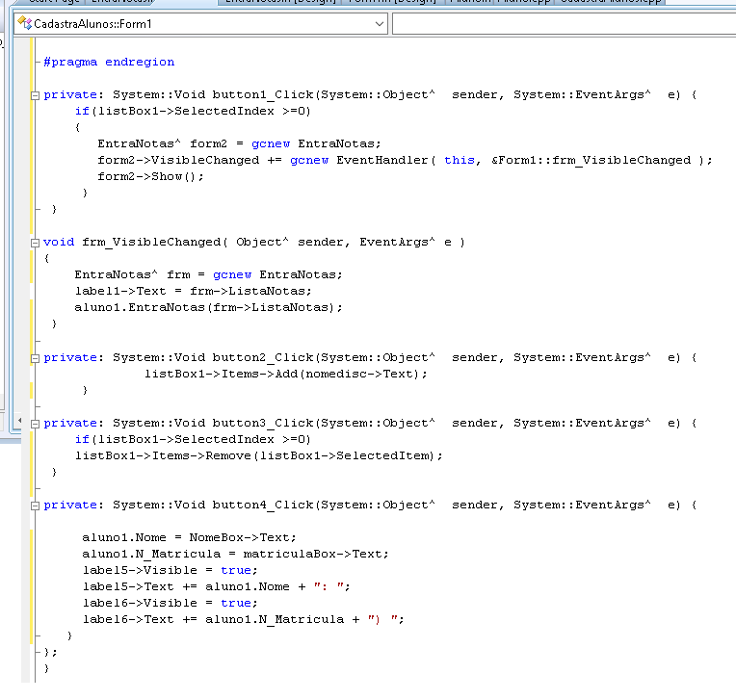
Task: Open the CadastraAlunos::Form1 scope dropdown
Action: 380,23
